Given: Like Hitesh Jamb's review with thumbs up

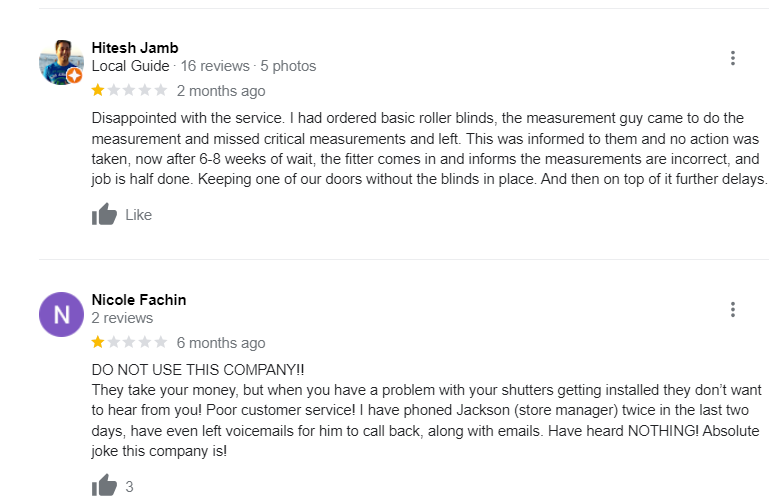Looking at the screenshot, I should click(x=104, y=215).
